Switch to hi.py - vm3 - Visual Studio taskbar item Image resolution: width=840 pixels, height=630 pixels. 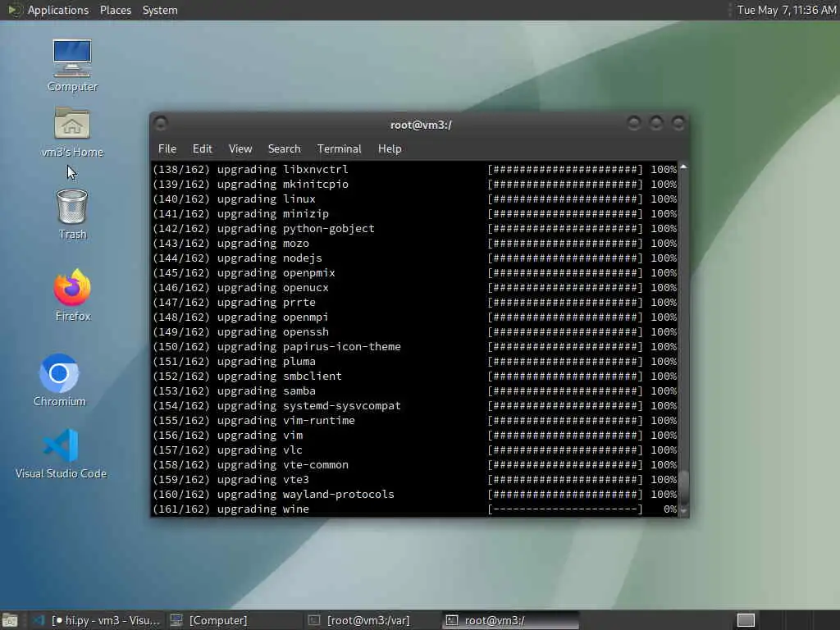pyautogui.click(x=97, y=620)
